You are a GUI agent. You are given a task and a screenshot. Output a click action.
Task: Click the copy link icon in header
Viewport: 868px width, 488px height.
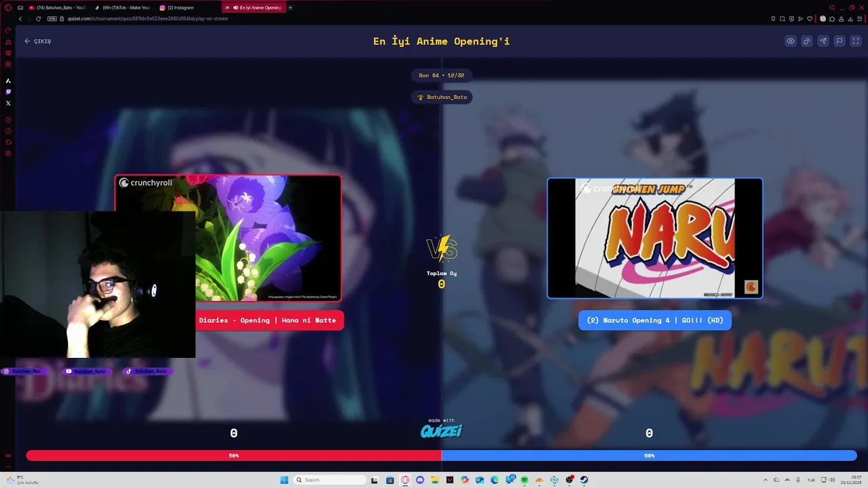(807, 41)
